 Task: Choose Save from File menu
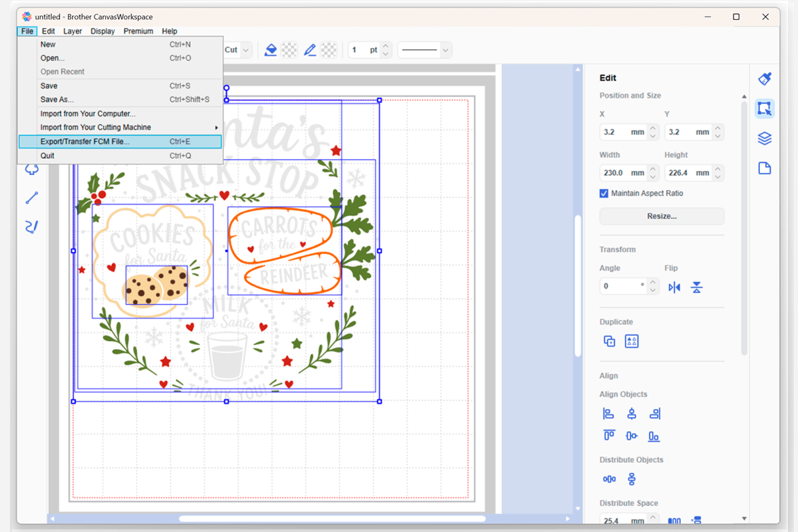120,86
